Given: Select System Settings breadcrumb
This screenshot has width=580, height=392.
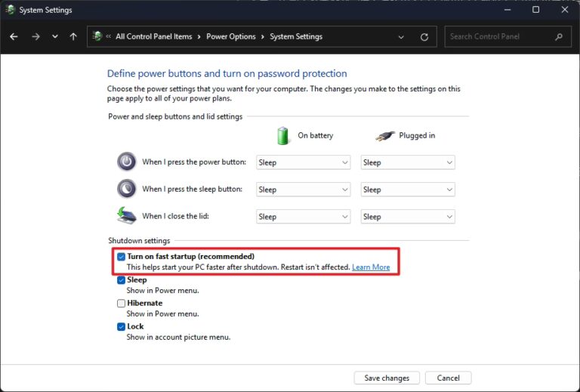Looking at the screenshot, I should 296,36.
